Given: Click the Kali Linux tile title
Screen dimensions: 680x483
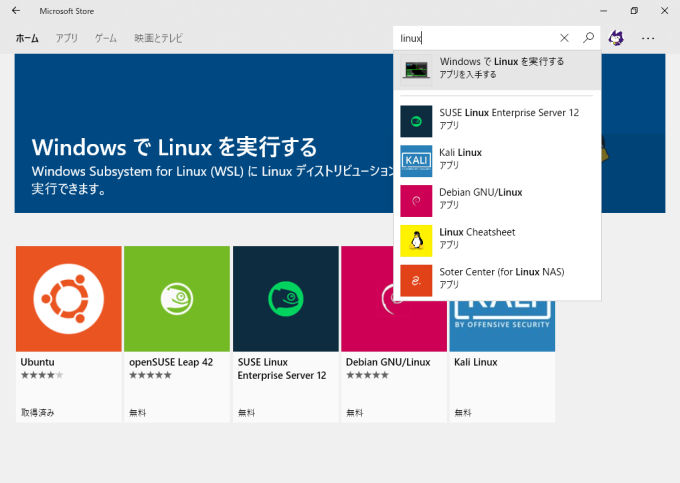Looking at the screenshot, I should coord(476,362).
